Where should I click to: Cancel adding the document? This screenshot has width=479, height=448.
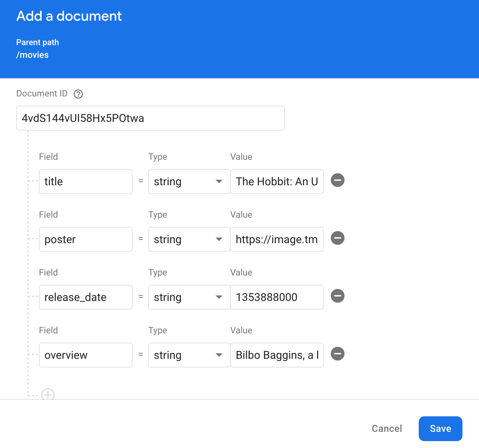[x=387, y=429]
